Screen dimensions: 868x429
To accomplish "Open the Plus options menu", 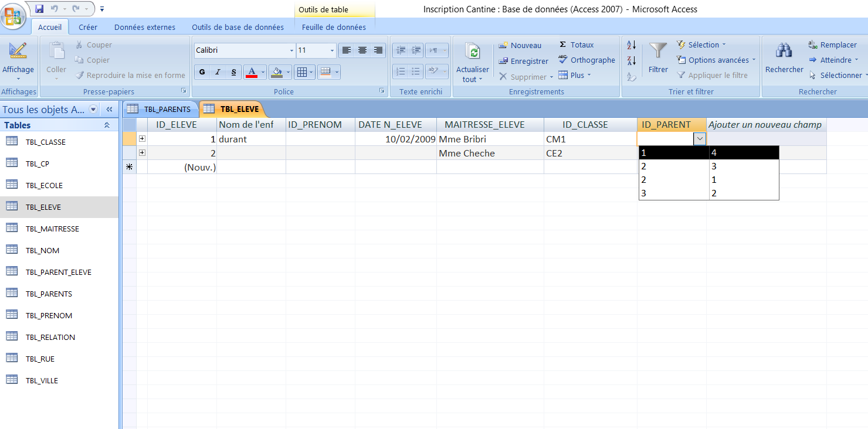I will tap(575, 75).
